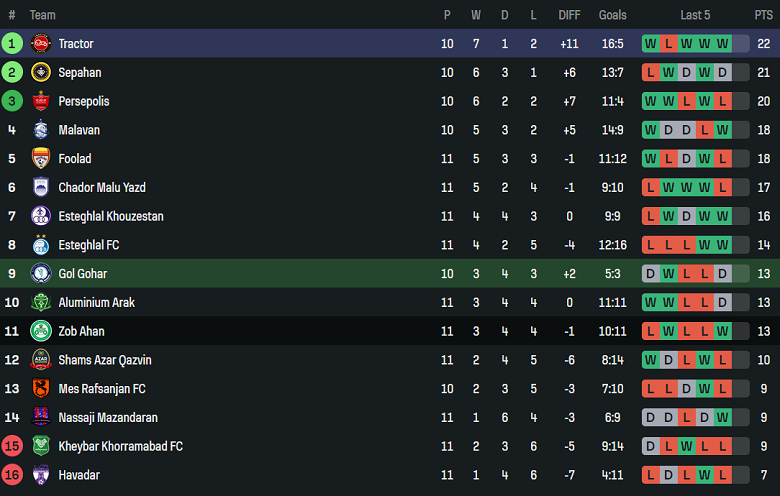Select the Esteghlal FC crest icon
780x496 pixels.
click(x=41, y=245)
